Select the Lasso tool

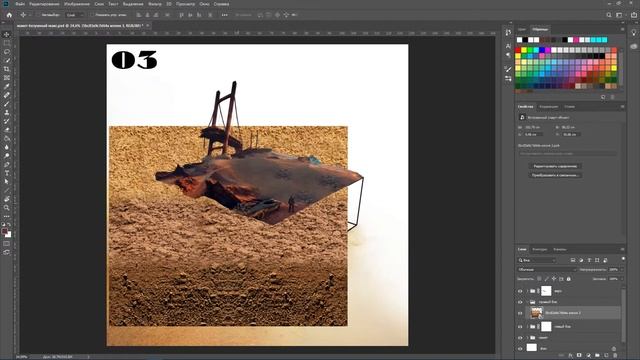pos(7,51)
